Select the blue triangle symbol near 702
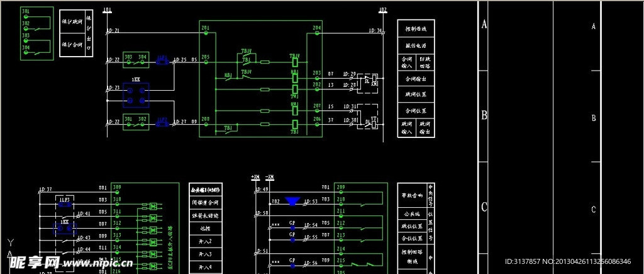 pos(292,202)
